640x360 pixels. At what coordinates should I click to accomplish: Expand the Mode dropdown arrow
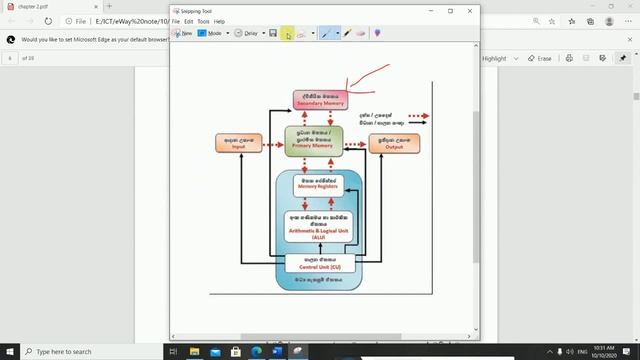point(228,33)
